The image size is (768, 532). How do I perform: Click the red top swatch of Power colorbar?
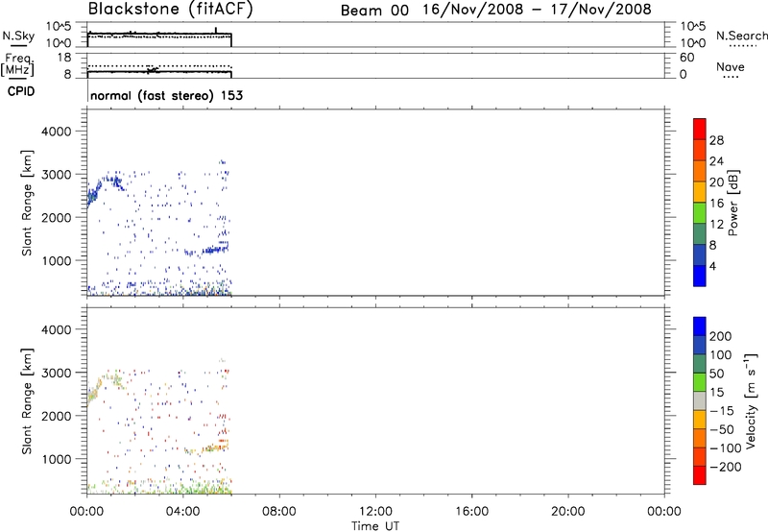coord(700,129)
